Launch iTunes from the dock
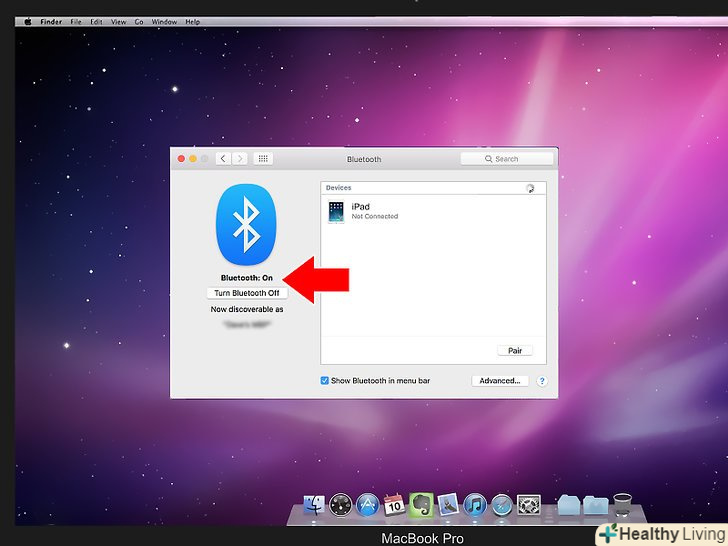The height and width of the screenshot is (546, 728). (x=475, y=505)
